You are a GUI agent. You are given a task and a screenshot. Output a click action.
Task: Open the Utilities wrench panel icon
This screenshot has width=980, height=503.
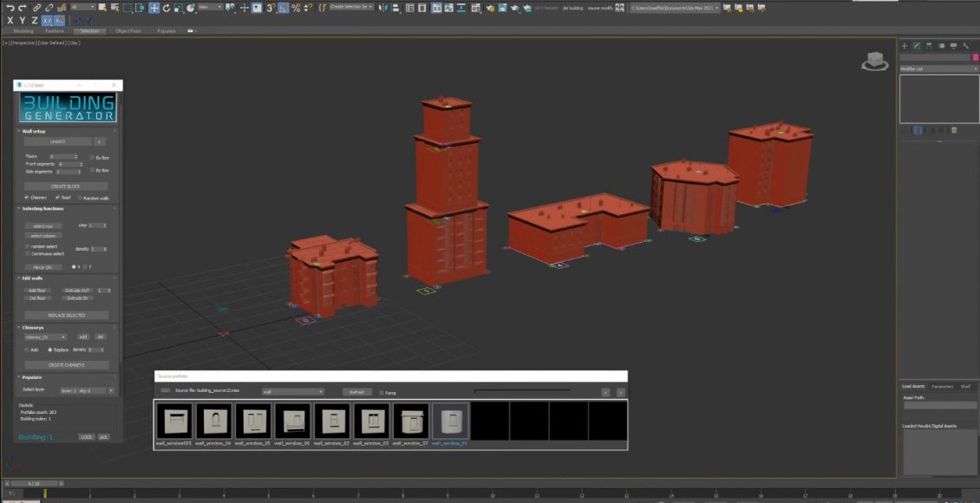point(965,46)
